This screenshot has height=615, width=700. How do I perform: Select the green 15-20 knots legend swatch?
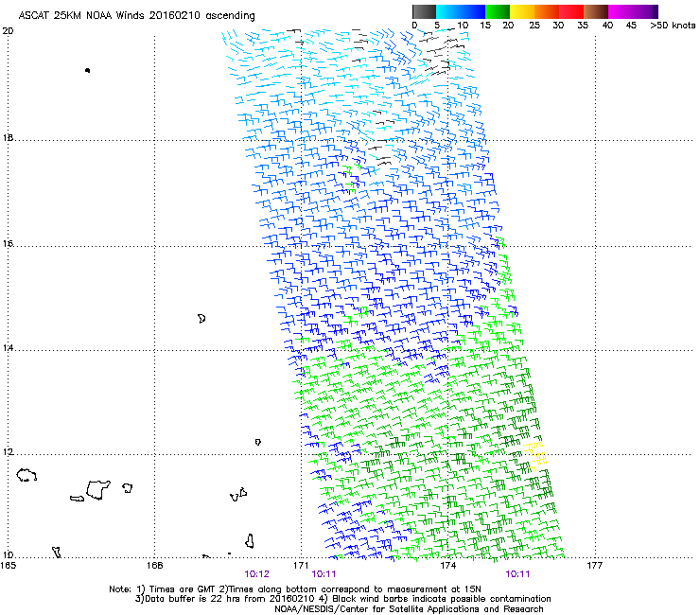(498, 11)
